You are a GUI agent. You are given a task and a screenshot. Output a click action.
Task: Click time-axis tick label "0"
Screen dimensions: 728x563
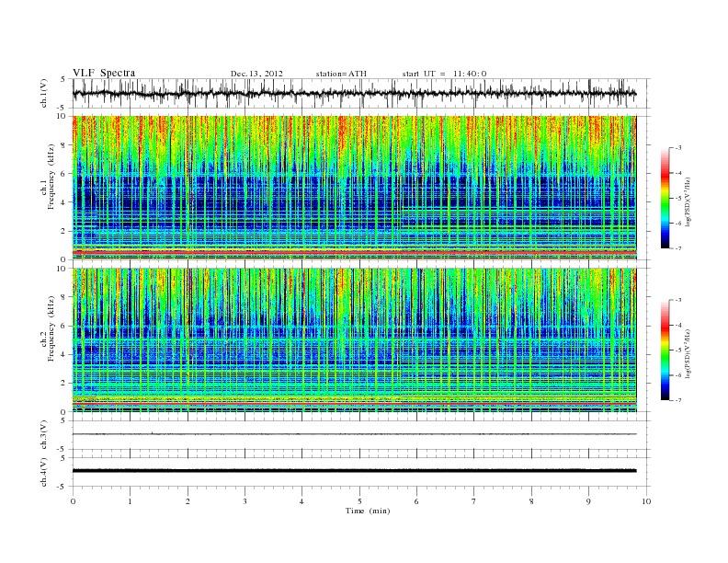[x=73, y=501]
